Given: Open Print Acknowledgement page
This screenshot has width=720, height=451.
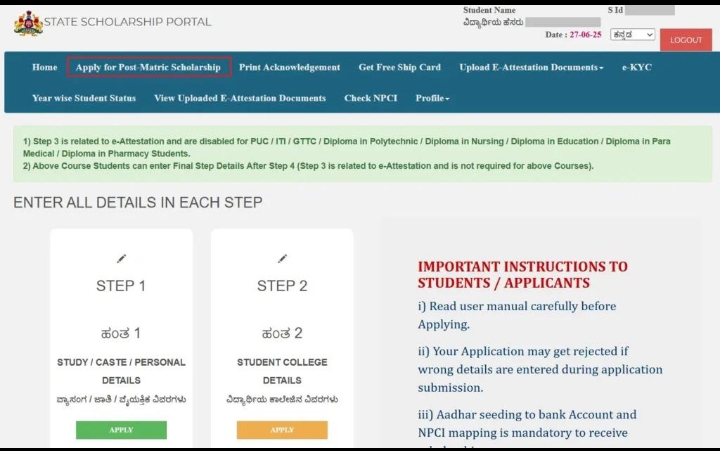Looking at the screenshot, I should [x=289, y=68].
